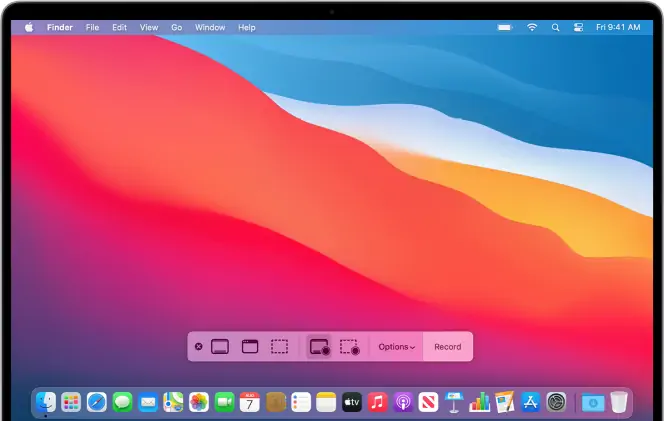Launch Pages from the Dock
The height and width of the screenshot is (421, 664).
pos(505,402)
